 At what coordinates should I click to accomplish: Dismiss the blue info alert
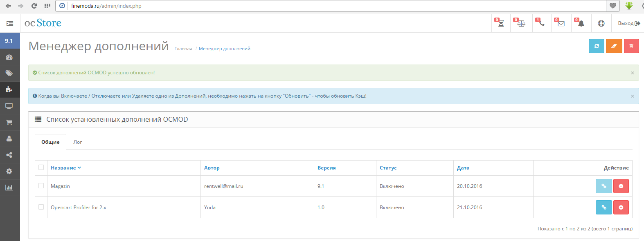(633, 96)
